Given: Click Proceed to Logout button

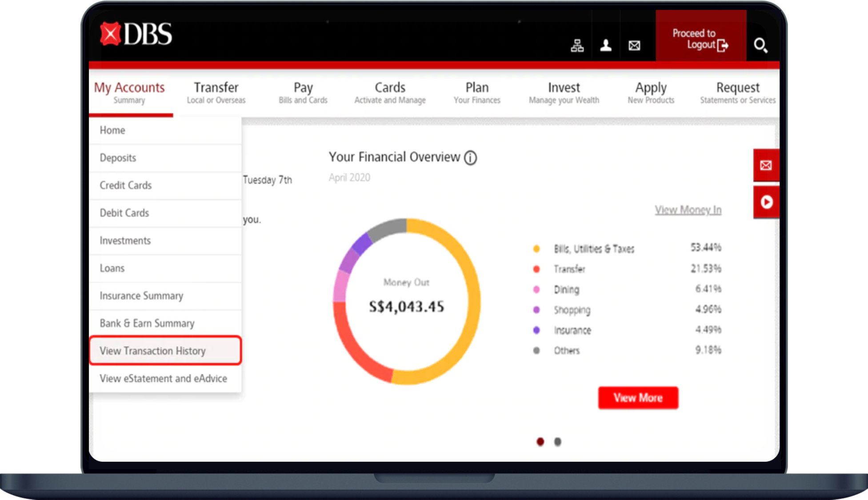Looking at the screenshot, I should pos(700,39).
